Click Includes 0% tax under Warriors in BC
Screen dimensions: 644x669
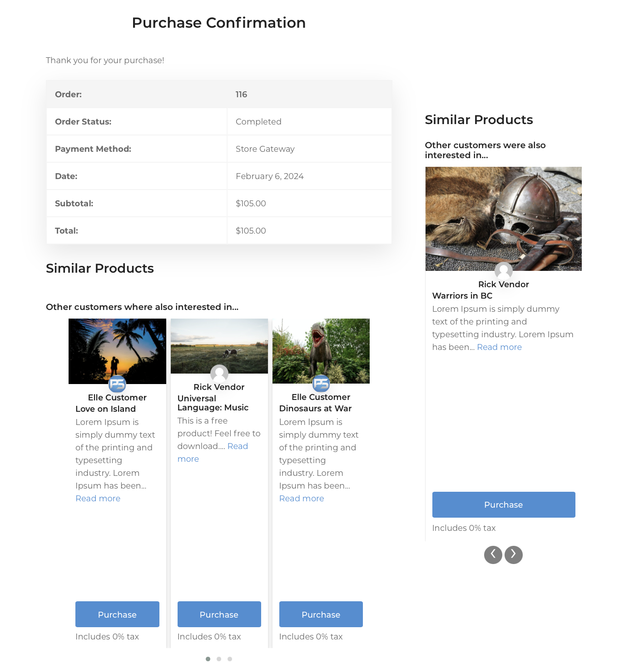tap(464, 528)
